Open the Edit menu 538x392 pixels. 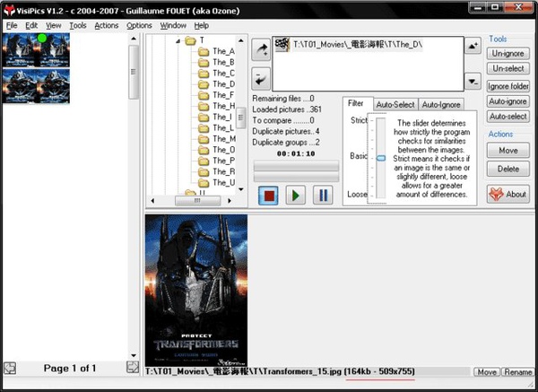(31, 25)
